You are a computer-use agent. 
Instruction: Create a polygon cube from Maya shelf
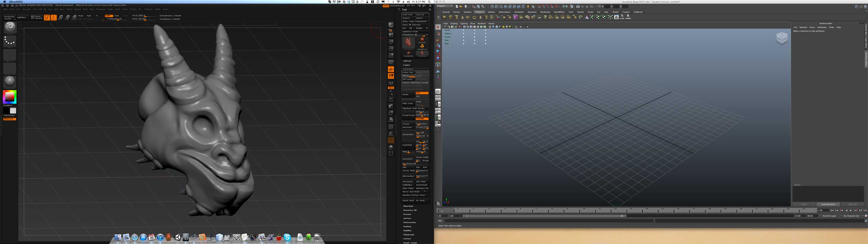point(450,17)
